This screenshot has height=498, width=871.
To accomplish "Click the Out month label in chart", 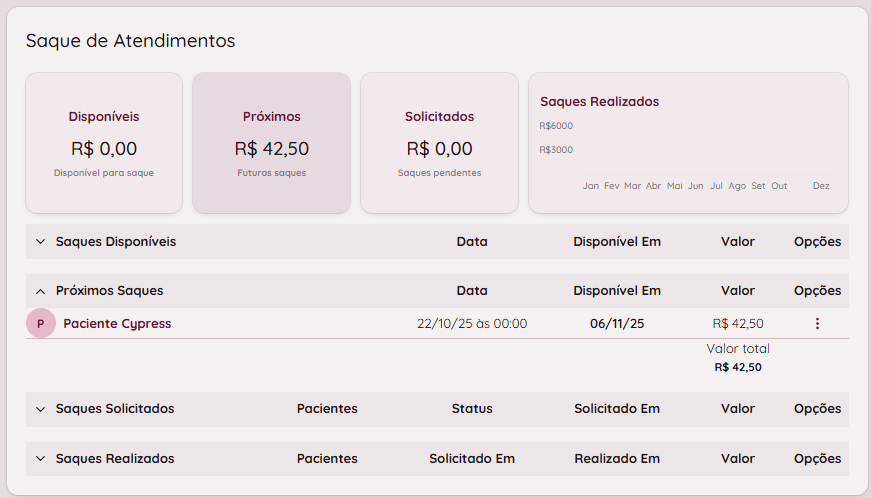I will click(779, 186).
